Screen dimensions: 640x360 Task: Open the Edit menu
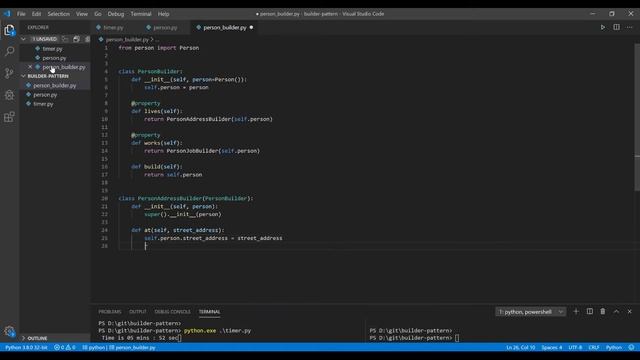pos(36,13)
